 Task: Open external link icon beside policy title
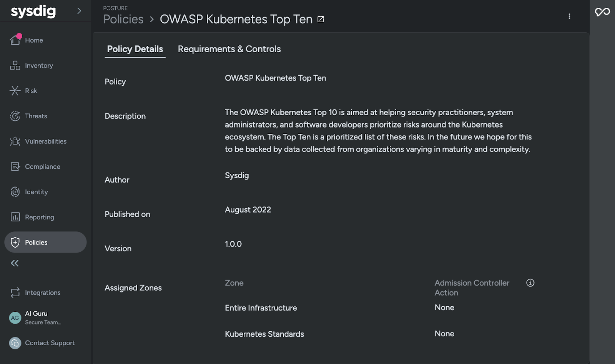click(x=321, y=19)
